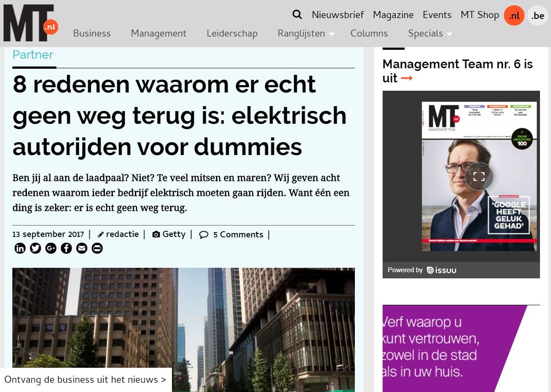Click the MT.nl logo in the header

(x=29, y=22)
